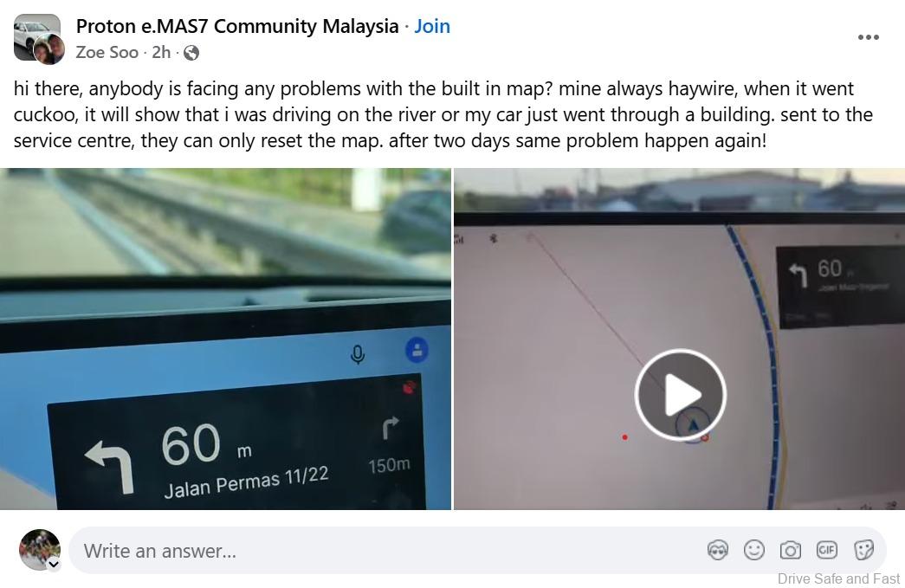Open the three-dot post options menu
Screen dimensions: 905x588
868,37
